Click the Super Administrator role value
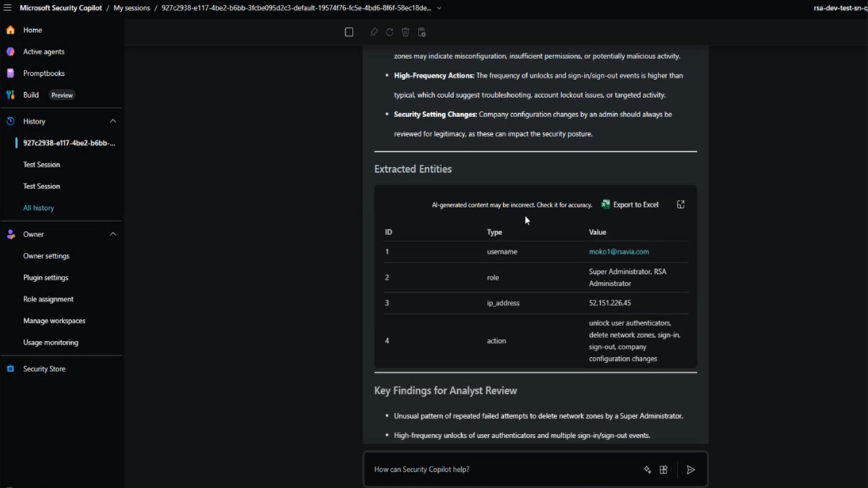868x488 pixels. click(627, 277)
